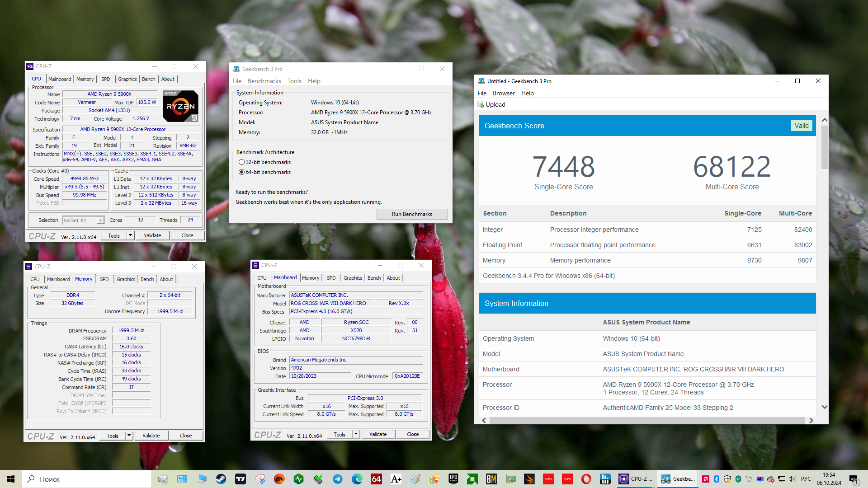Open Telegram from the taskbar

[x=338, y=479]
